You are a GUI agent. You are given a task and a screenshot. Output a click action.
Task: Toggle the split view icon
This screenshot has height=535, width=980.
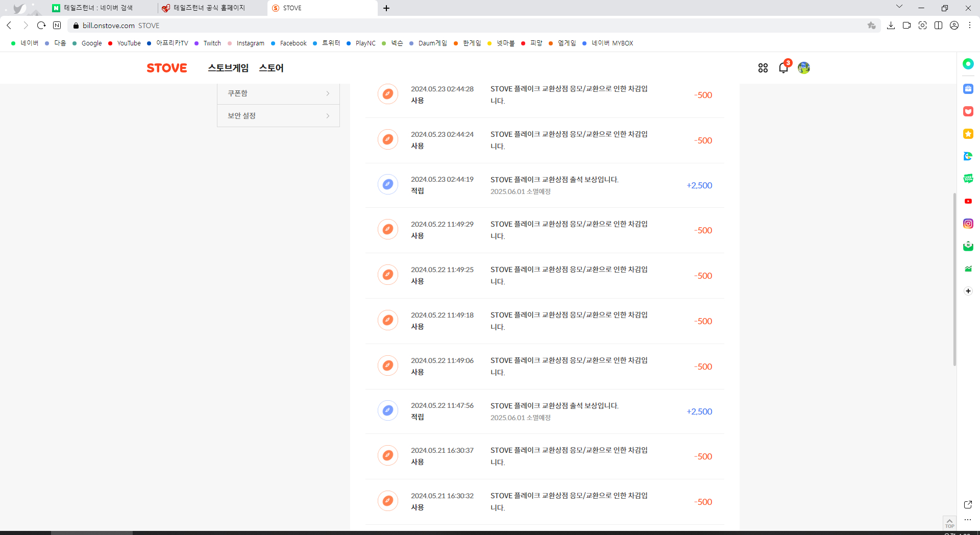click(938, 26)
